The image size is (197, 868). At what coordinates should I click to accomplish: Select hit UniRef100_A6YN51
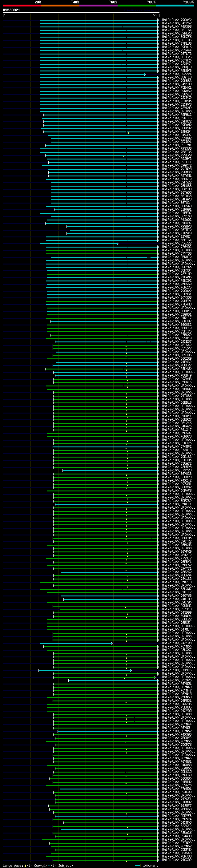[177, 684]
